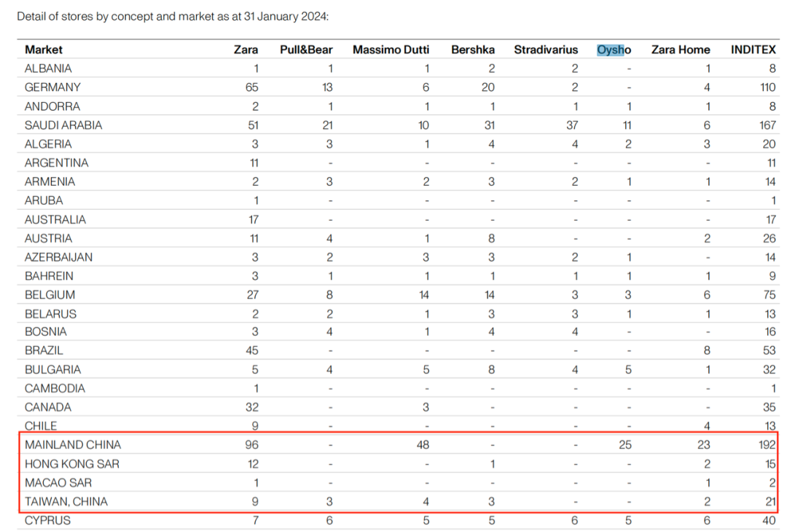Select the Market column header
Image resolution: width=787 pixels, height=532 pixels.
tap(44, 50)
